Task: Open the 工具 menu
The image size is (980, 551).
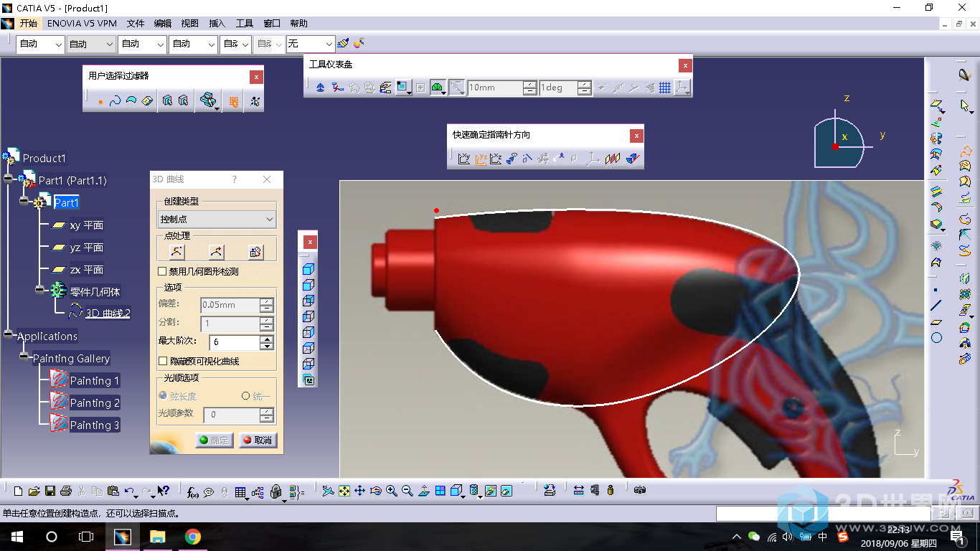Action: [245, 23]
